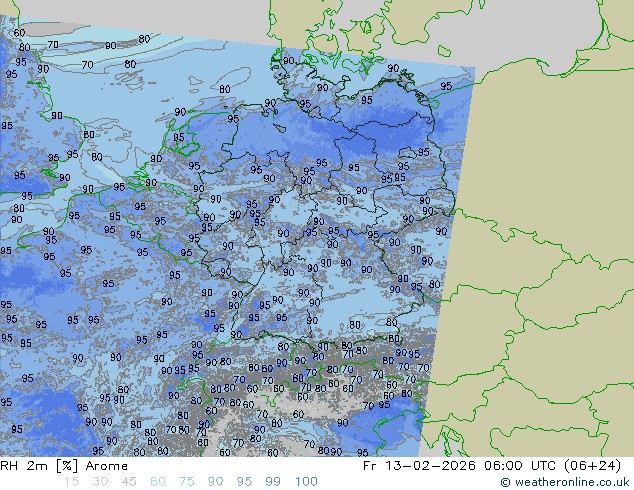The height and width of the screenshot is (490, 634).
Task: Click the 'RH 2m [%] Arome' map title
Action: point(64,466)
